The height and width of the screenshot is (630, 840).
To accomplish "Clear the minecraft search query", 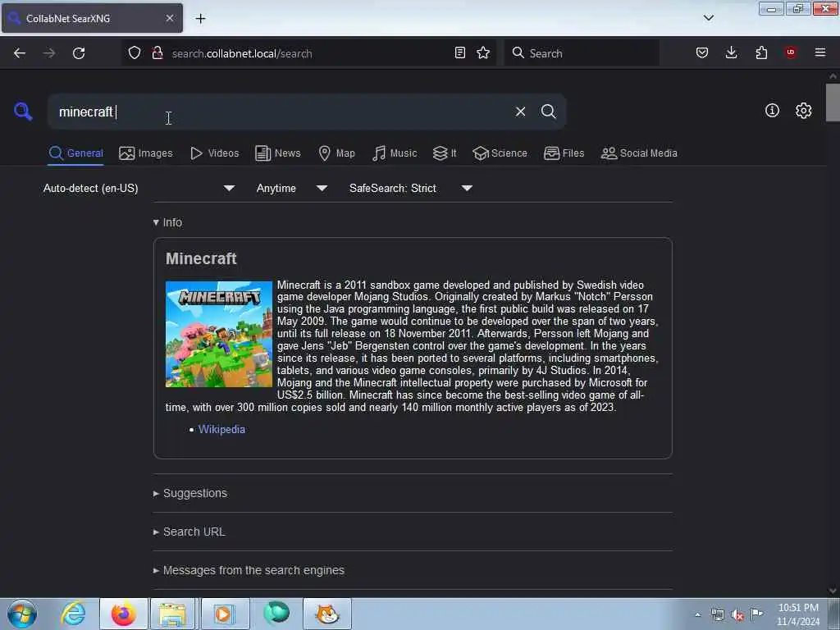I will pyautogui.click(x=520, y=112).
